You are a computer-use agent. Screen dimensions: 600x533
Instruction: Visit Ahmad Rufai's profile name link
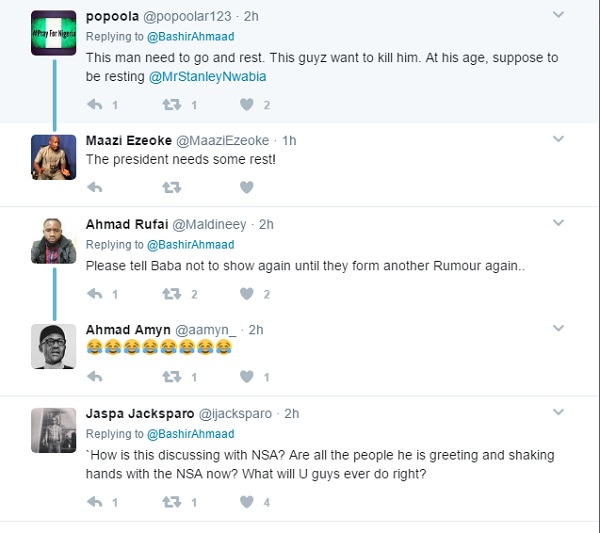[x=126, y=224]
